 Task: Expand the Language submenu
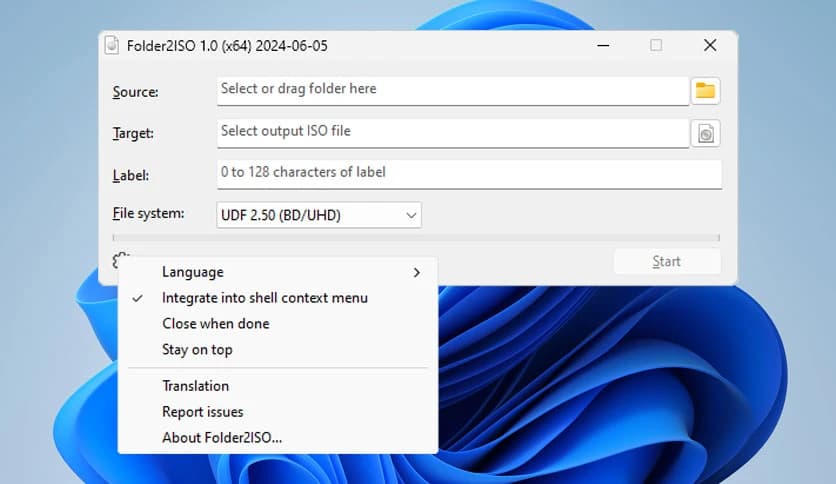pos(278,272)
